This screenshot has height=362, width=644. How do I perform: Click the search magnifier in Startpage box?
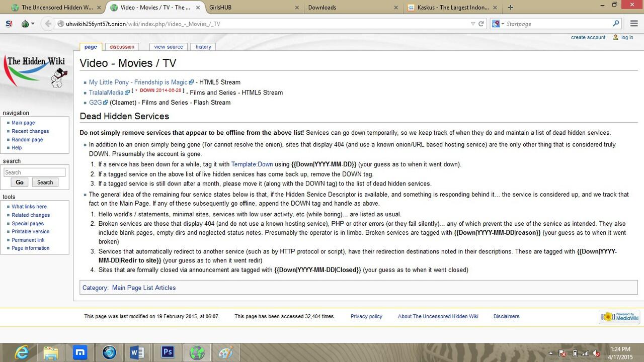click(x=616, y=24)
